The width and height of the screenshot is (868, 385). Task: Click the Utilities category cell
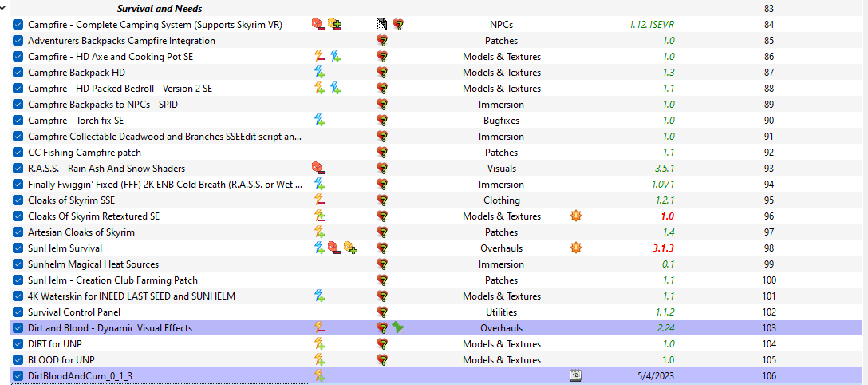(x=501, y=312)
